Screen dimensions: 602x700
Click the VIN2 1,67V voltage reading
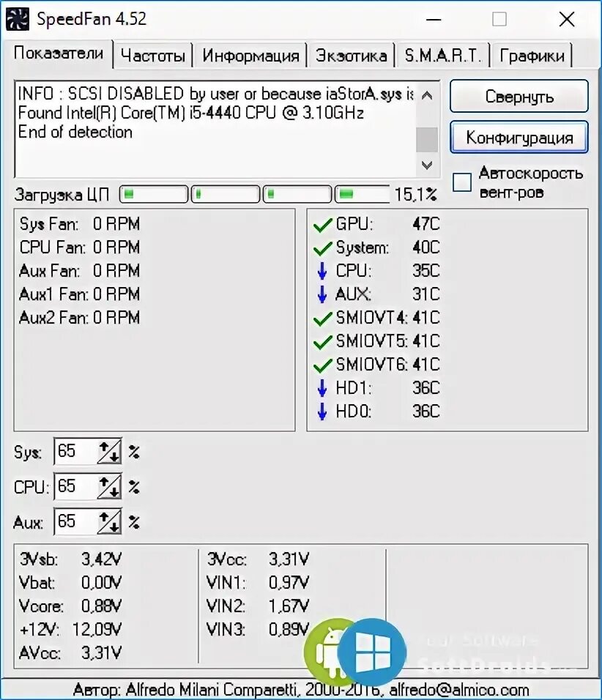[258, 606]
